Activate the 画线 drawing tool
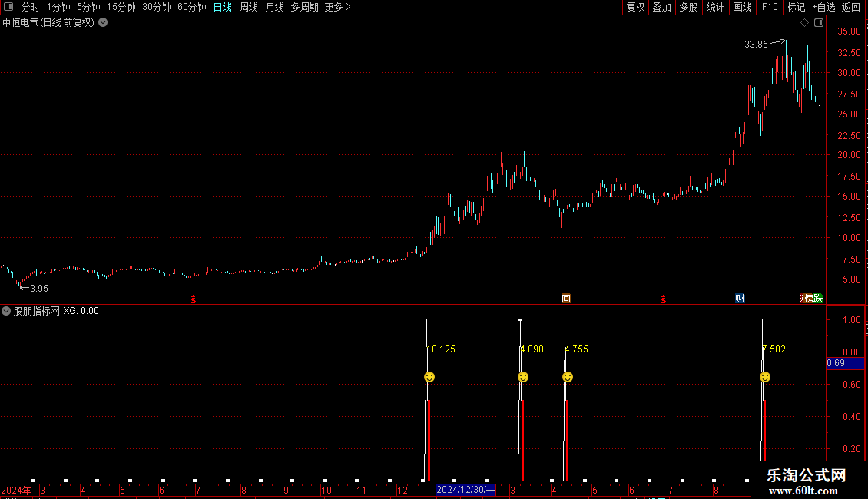This screenshot has height=499, width=868. 742,7
